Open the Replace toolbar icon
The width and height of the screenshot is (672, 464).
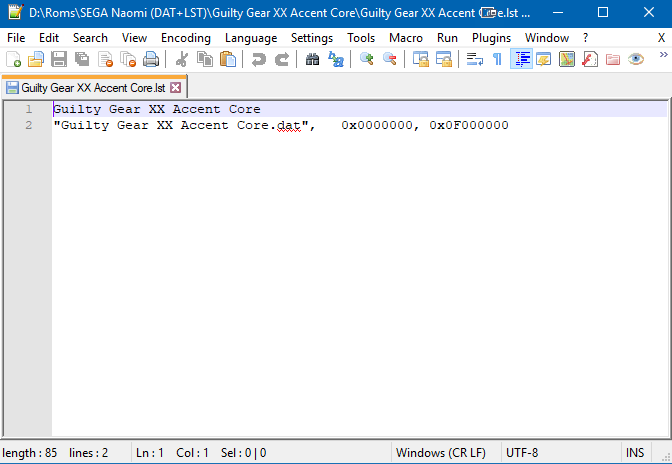[336, 59]
